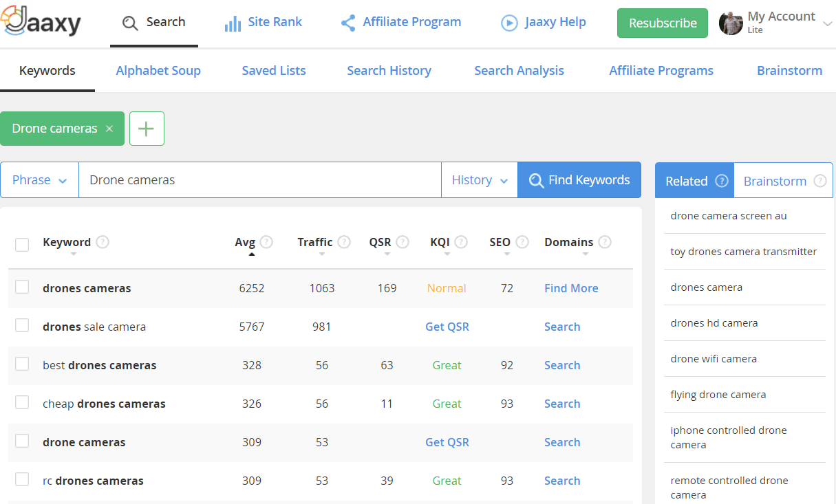Show help for the KQI column
Screen dimensions: 836x504
tap(461, 242)
